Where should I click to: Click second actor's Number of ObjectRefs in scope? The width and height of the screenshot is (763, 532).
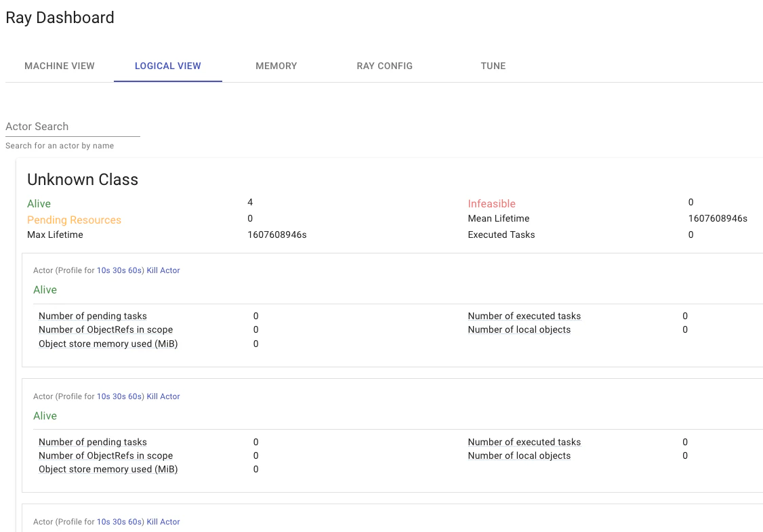(106, 456)
